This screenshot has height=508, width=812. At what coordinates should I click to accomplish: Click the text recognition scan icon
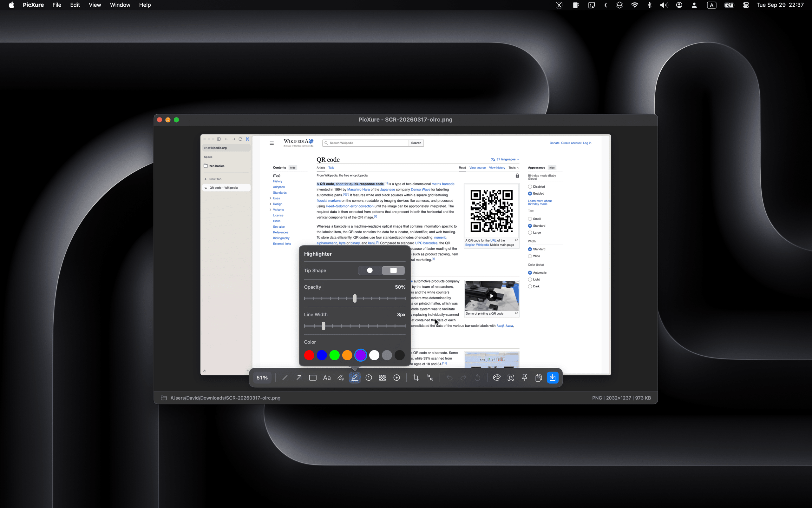tap(511, 378)
